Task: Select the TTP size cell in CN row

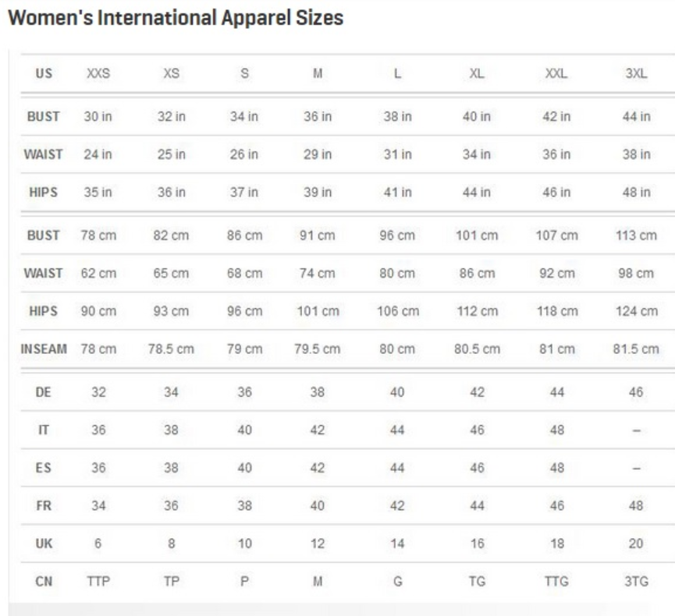Action: pyautogui.click(x=98, y=582)
